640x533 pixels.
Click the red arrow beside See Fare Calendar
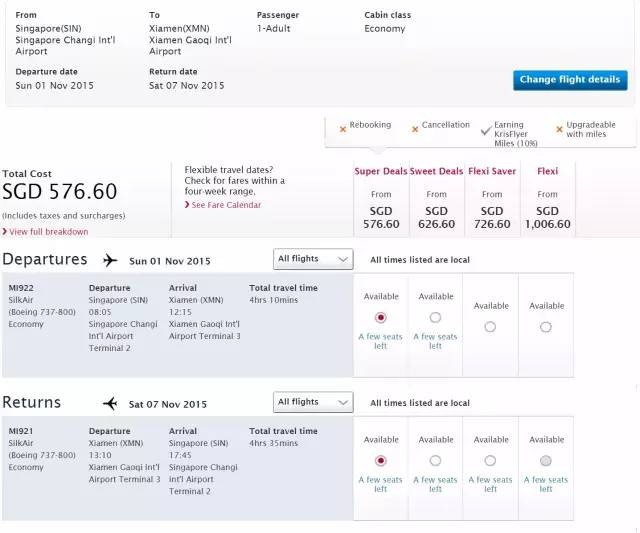click(187, 205)
